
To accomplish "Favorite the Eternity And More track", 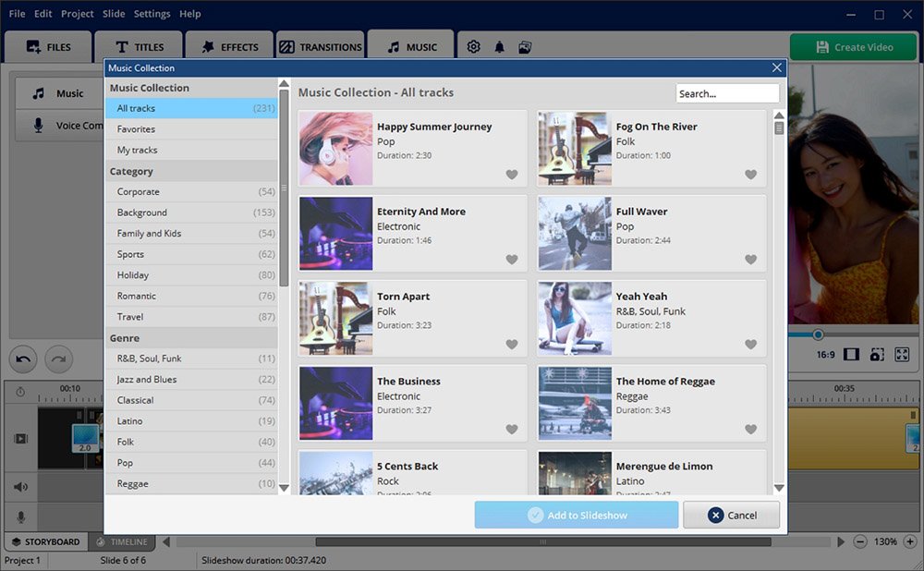I will click(512, 260).
